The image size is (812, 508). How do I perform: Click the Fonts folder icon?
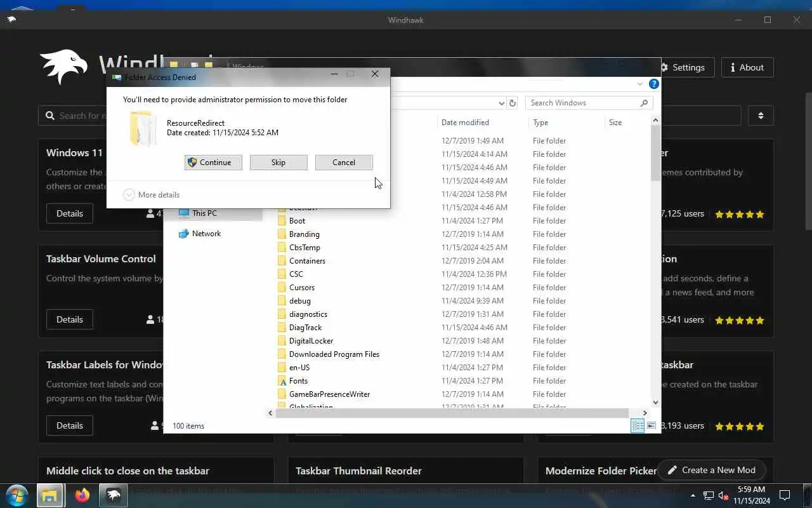click(283, 381)
